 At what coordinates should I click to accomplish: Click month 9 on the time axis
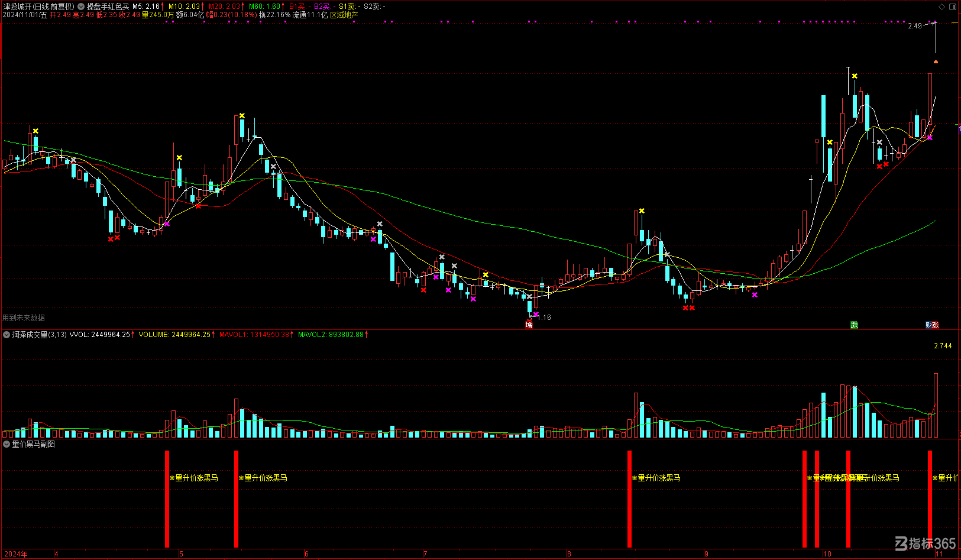706,554
